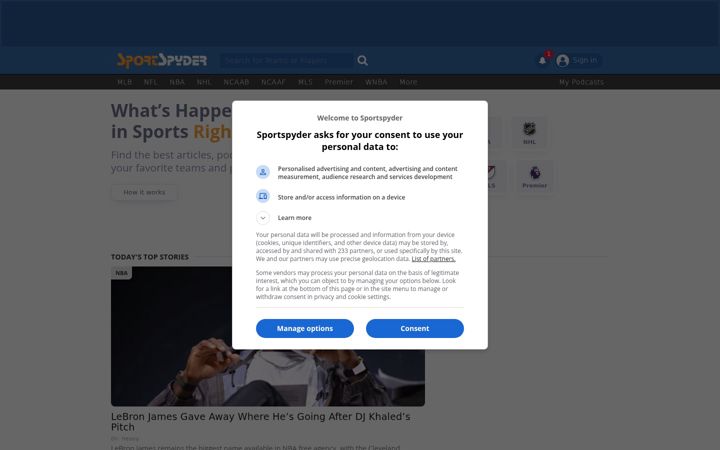720x450 pixels.
Task: Expand the More nav menu
Action: pos(408,82)
